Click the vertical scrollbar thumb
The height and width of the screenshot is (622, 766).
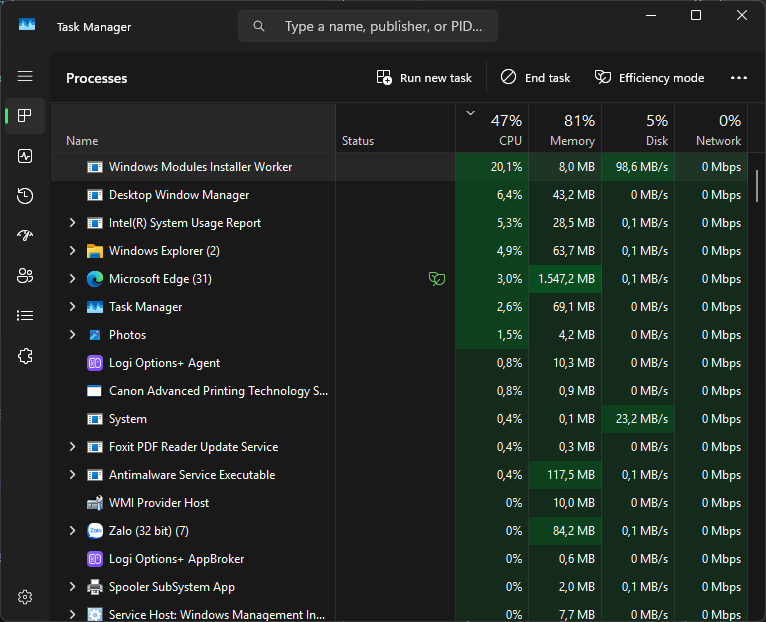pos(756,186)
